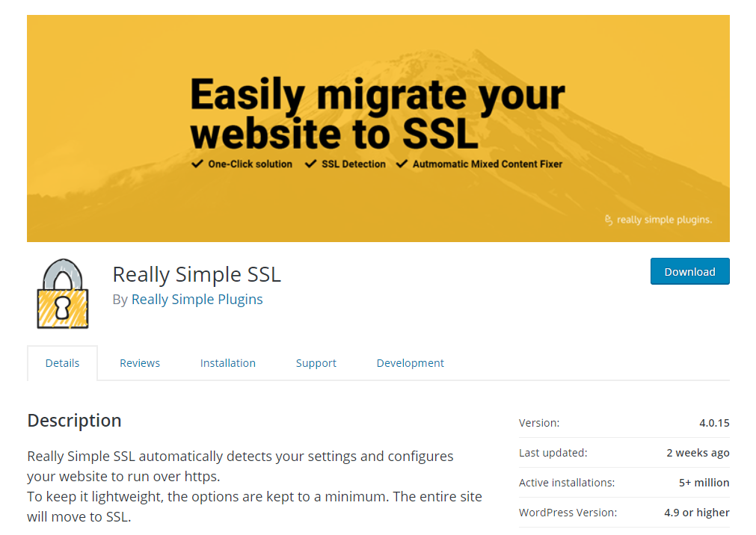Click the checkmark before 'Autmomatic Mixed Content Fixer'

coord(402,164)
